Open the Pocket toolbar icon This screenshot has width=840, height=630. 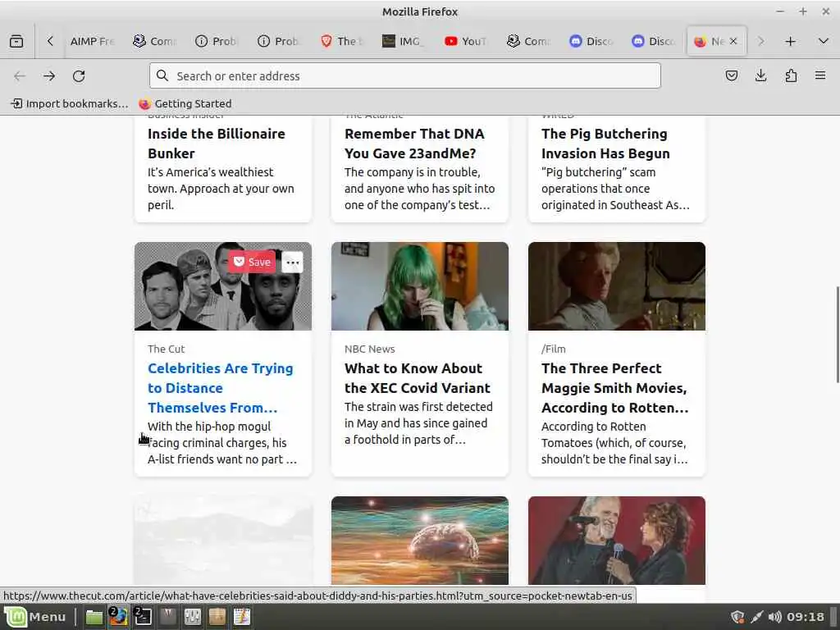coord(731,75)
